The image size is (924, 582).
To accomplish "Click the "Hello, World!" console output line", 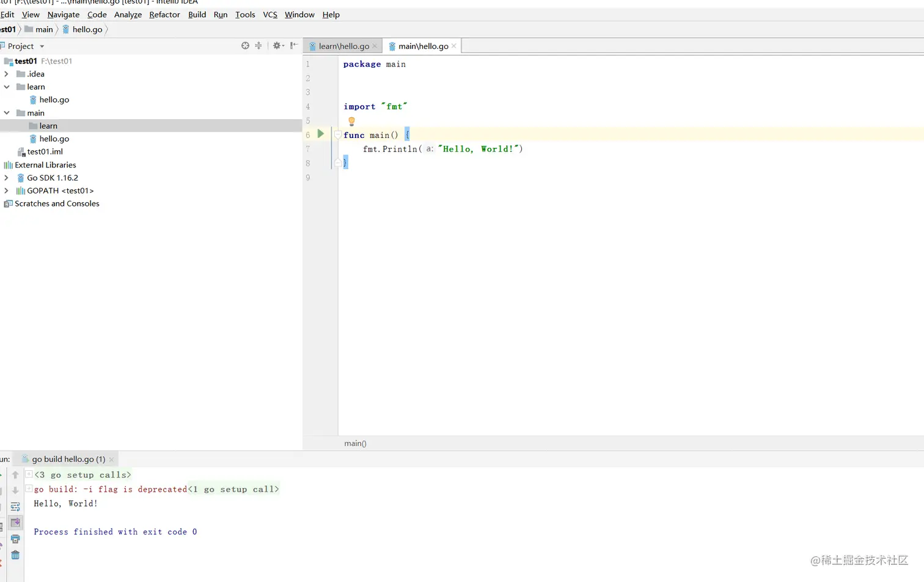I will tap(65, 504).
